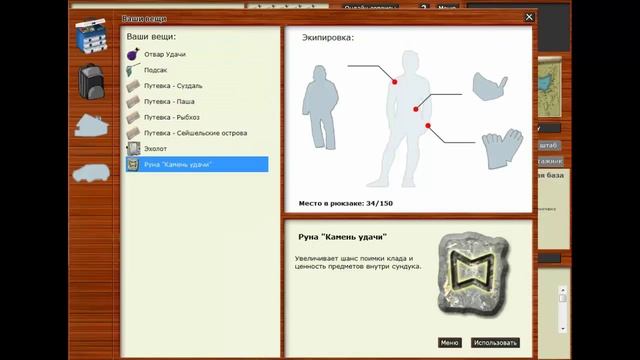
Task: Select Руна "Камень удачи" highlighted row
Action: (197, 164)
